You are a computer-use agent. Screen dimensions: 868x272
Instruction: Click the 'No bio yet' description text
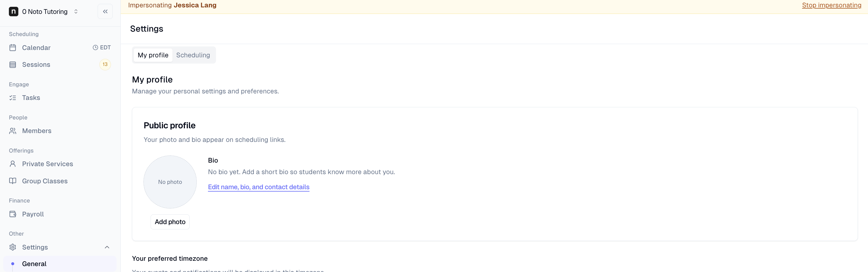click(x=301, y=172)
